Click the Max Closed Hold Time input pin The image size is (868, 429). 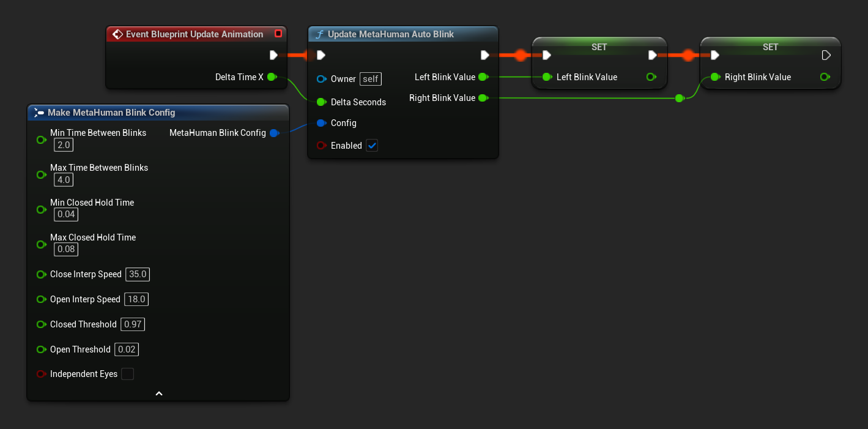[x=41, y=245]
